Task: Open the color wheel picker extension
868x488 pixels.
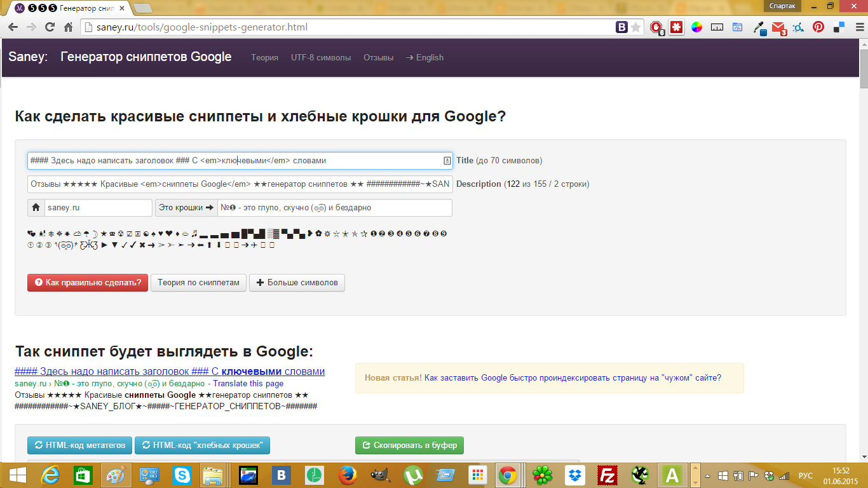Action: [x=697, y=27]
